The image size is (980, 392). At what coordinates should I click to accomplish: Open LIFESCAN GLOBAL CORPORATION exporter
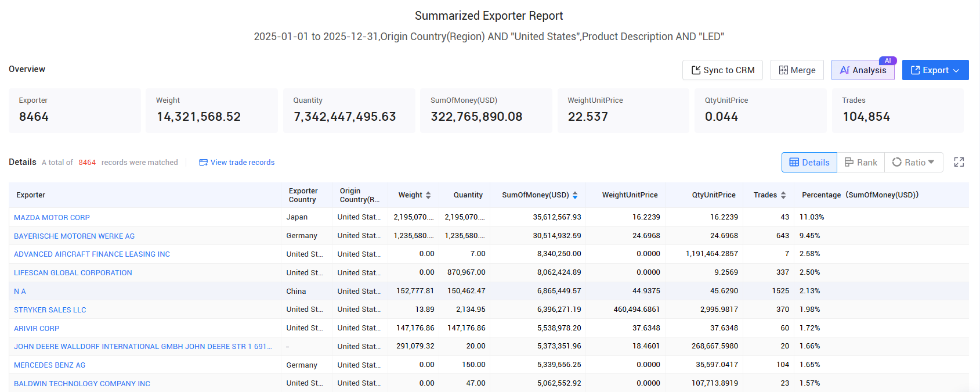(x=73, y=273)
